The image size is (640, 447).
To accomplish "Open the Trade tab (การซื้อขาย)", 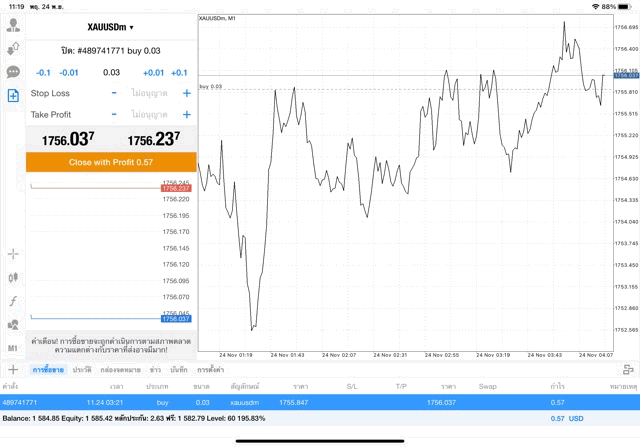I will point(48,370).
